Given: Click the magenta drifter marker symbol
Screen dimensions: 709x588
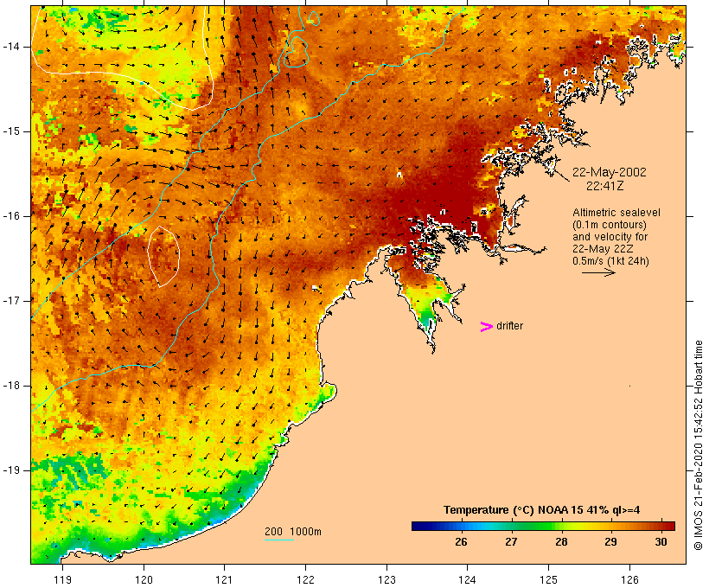Looking at the screenshot, I should click(x=487, y=327).
